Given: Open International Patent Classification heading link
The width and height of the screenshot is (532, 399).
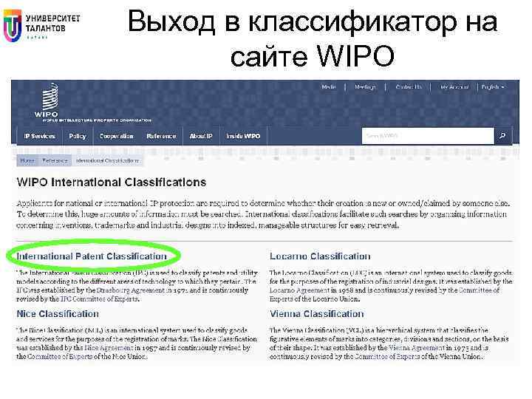Looking at the screenshot, I should click(92, 256).
